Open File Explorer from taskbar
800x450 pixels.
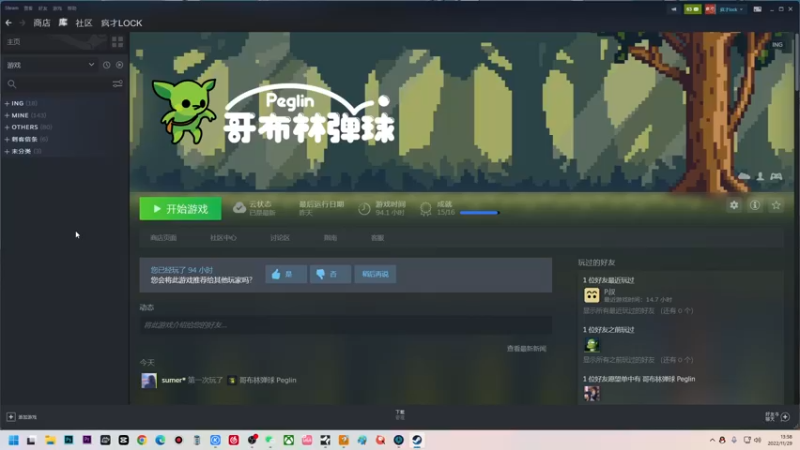point(50,440)
